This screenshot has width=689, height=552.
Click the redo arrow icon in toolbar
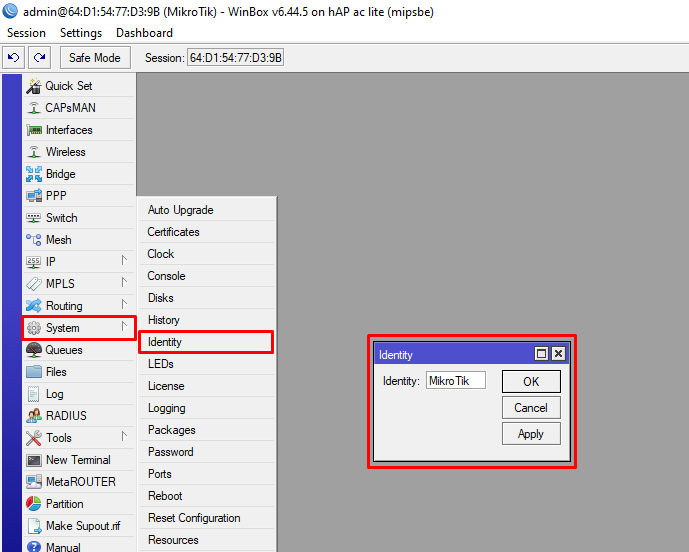[39, 58]
